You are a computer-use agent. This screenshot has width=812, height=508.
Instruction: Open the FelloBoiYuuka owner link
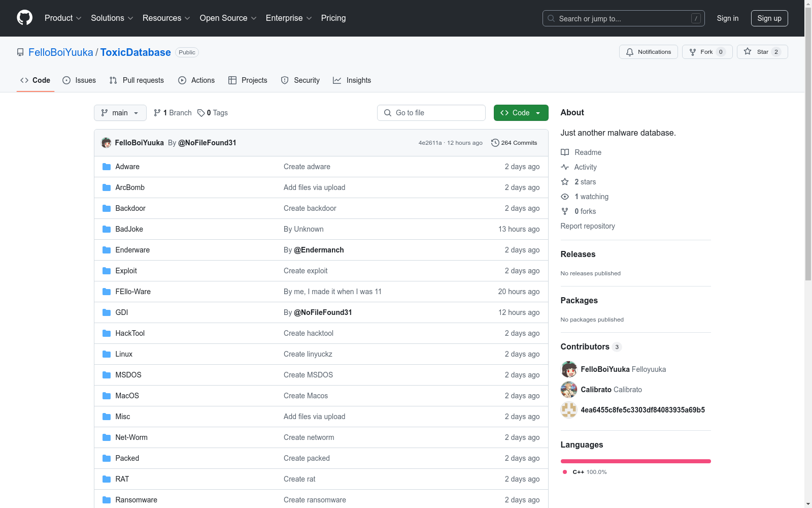(x=61, y=52)
